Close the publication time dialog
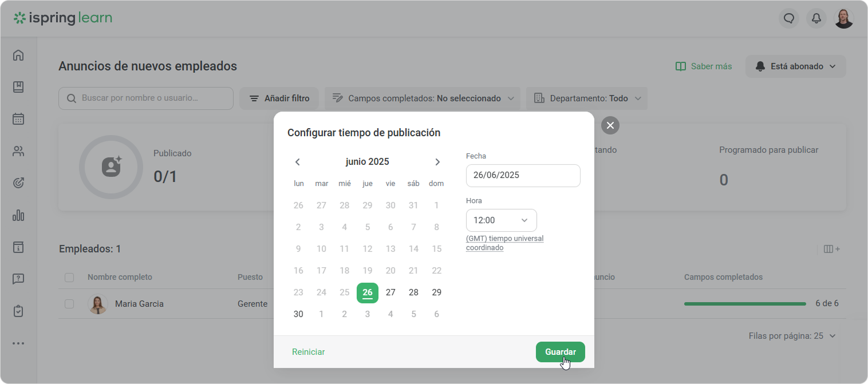Image resolution: width=868 pixels, height=384 pixels. coord(610,125)
